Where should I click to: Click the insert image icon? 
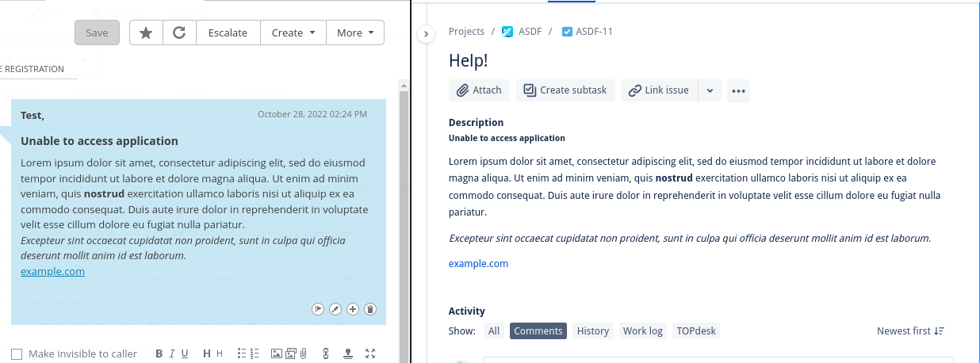(x=276, y=353)
